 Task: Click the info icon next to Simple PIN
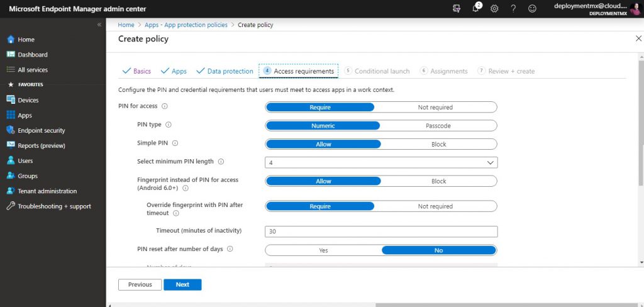[x=175, y=143]
